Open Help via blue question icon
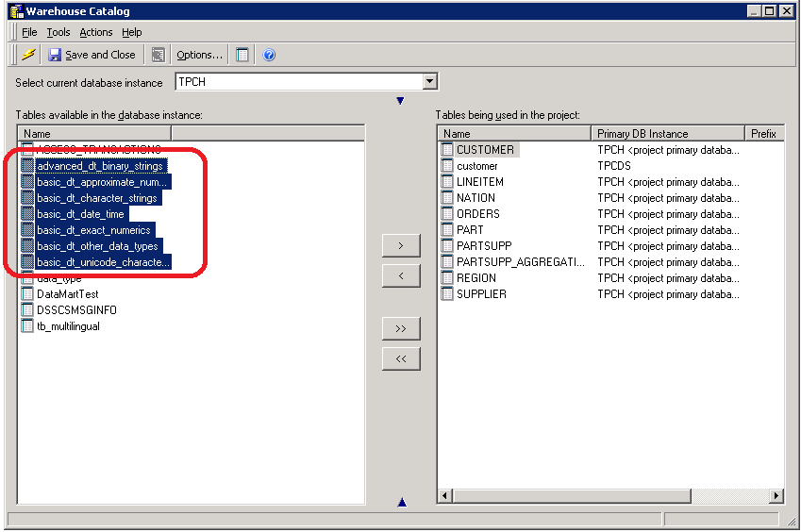 269,55
